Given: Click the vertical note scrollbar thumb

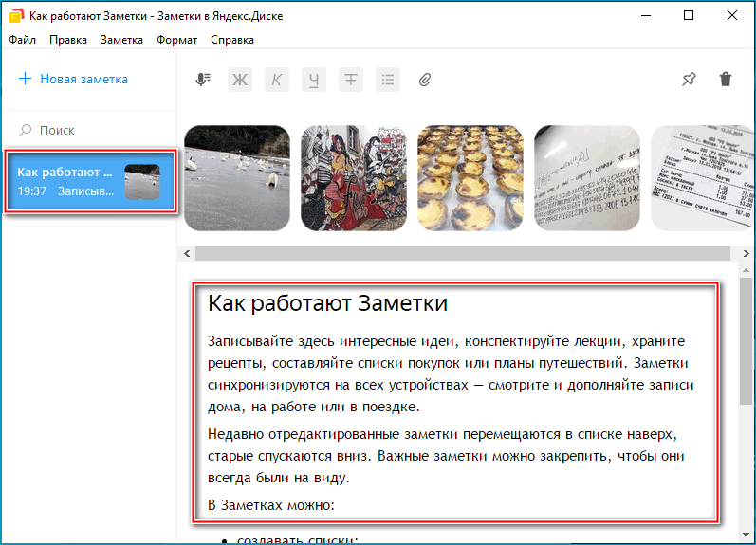Looking at the screenshot, I should pyautogui.click(x=746, y=341).
